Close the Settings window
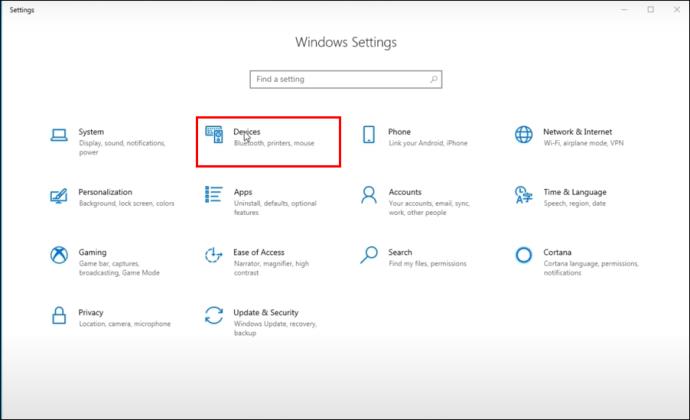The width and height of the screenshot is (690, 420). [x=677, y=10]
